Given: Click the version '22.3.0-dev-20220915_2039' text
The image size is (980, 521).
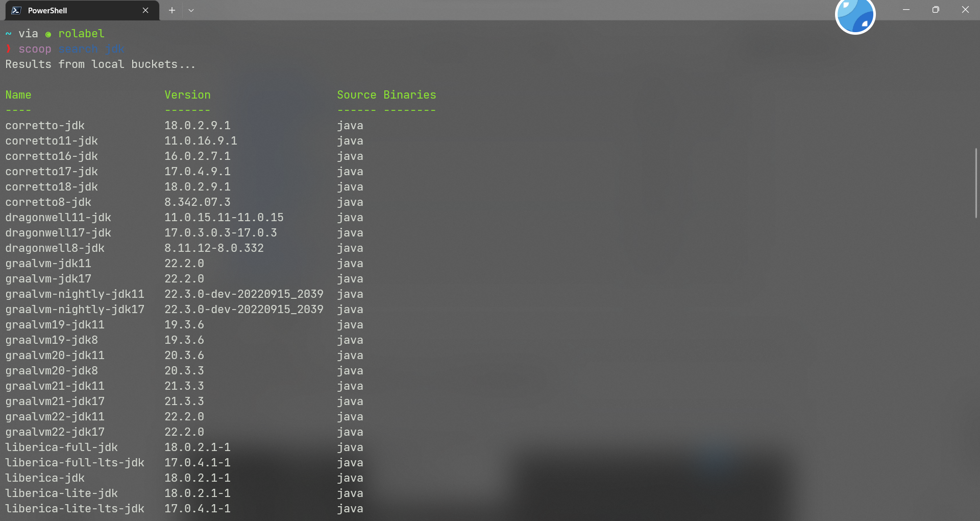Looking at the screenshot, I should pos(244,294).
